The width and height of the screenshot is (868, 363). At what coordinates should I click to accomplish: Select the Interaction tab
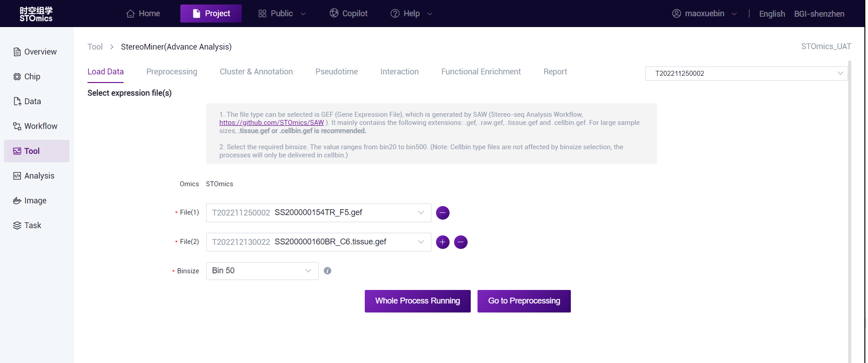coord(400,72)
